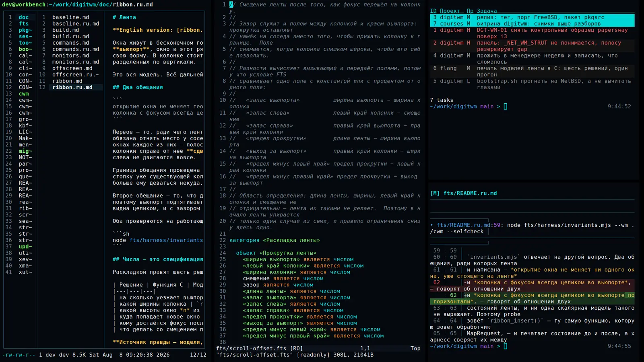Select the fts directory in ranger's left column
The width and height of the screenshot is (644, 362).
[x=24, y=24]
